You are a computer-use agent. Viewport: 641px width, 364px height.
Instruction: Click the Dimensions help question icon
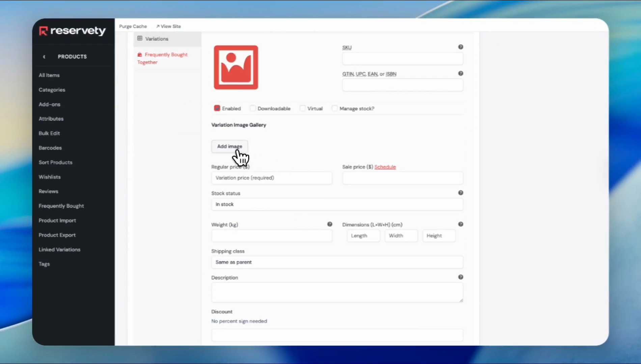coord(461,224)
